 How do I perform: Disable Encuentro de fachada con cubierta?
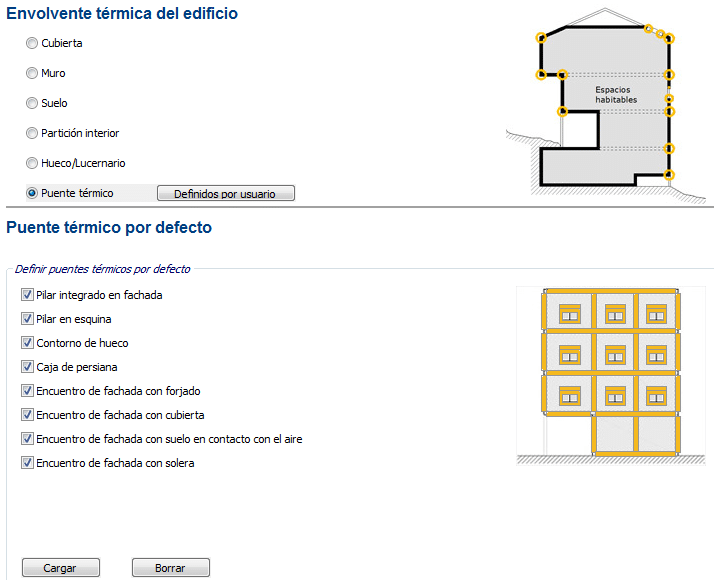[x=27, y=415]
